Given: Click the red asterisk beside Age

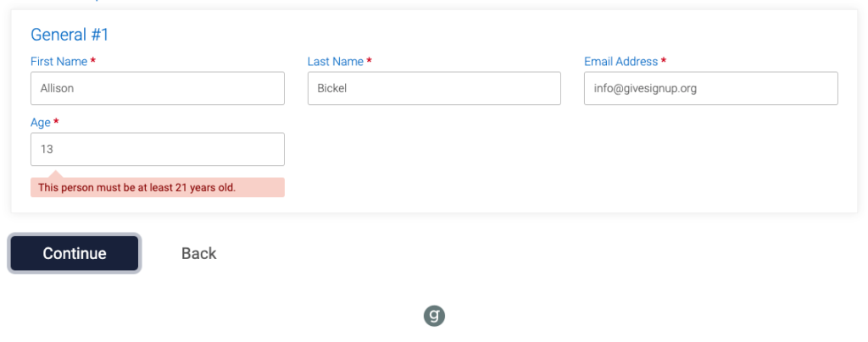Looking at the screenshot, I should pyautogui.click(x=56, y=122).
